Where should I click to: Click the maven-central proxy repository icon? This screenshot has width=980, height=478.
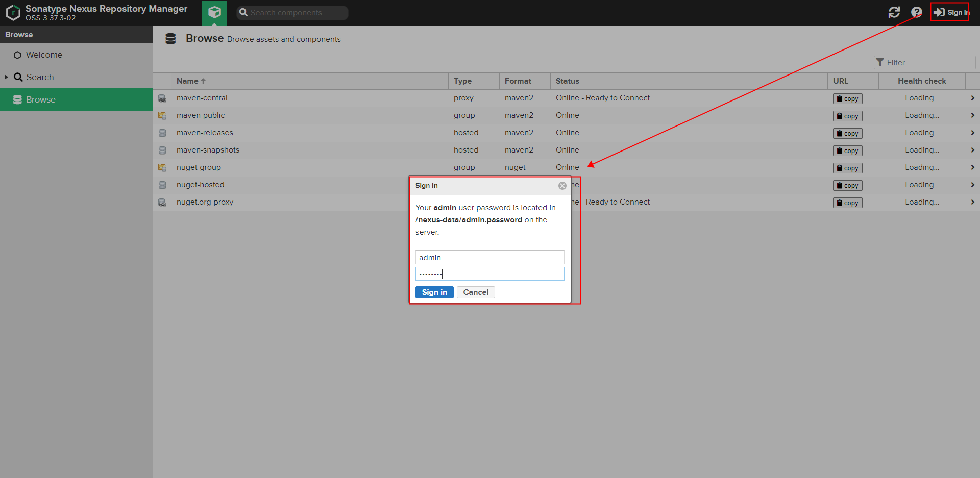click(x=162, y=98)
